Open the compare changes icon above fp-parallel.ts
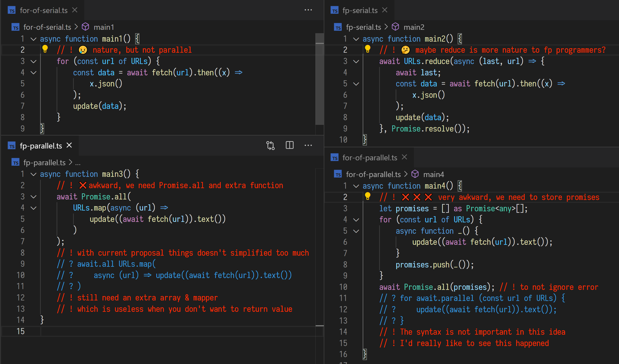 point(270,145)
